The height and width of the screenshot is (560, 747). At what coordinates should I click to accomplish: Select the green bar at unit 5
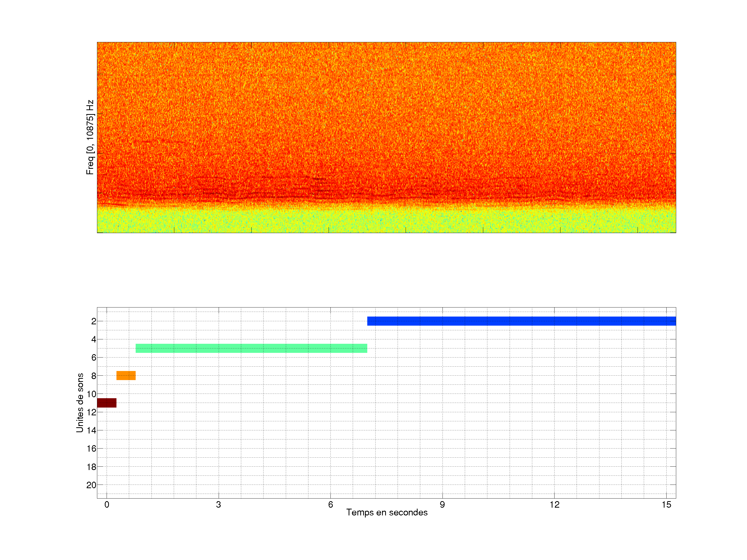(251, 348)
